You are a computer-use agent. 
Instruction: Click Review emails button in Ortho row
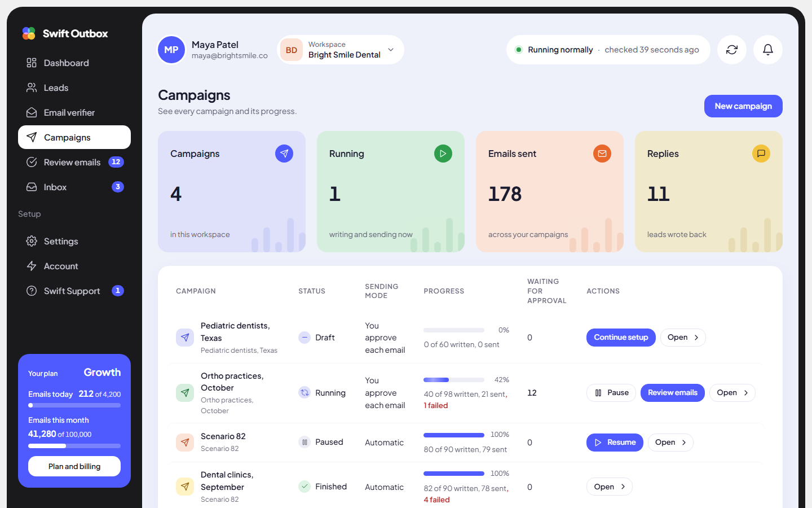click(x=673, y=393)
